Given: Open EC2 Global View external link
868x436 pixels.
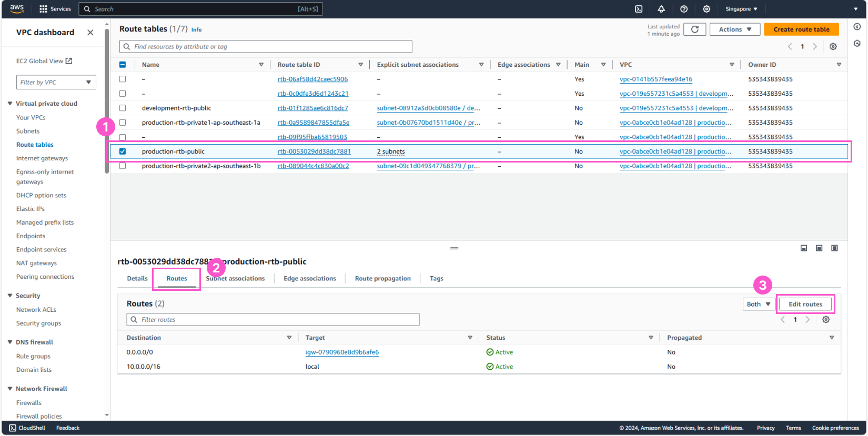Looking at the screenshot, I should tap(44, 61).
